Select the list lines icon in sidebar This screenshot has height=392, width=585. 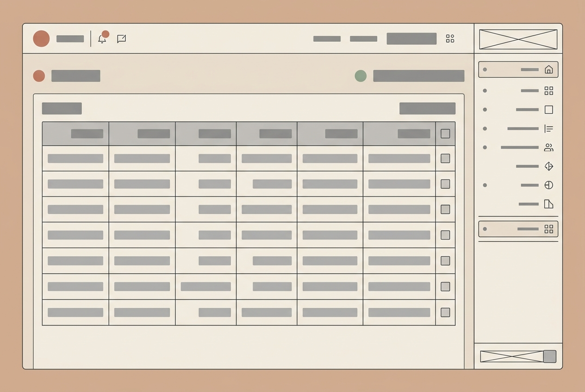548,129
